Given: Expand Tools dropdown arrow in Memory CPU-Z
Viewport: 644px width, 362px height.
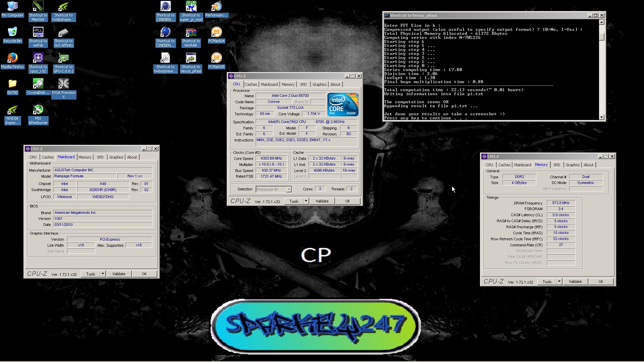Looking at the screenshot, I should click(559, 282).
